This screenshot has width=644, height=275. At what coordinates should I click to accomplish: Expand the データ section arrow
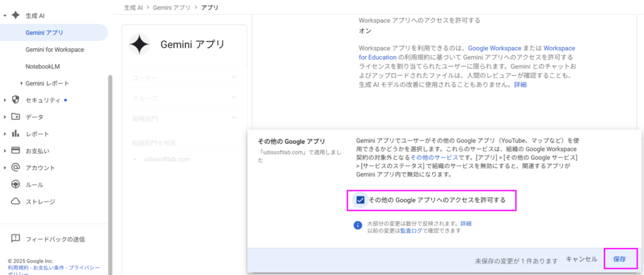4,117
